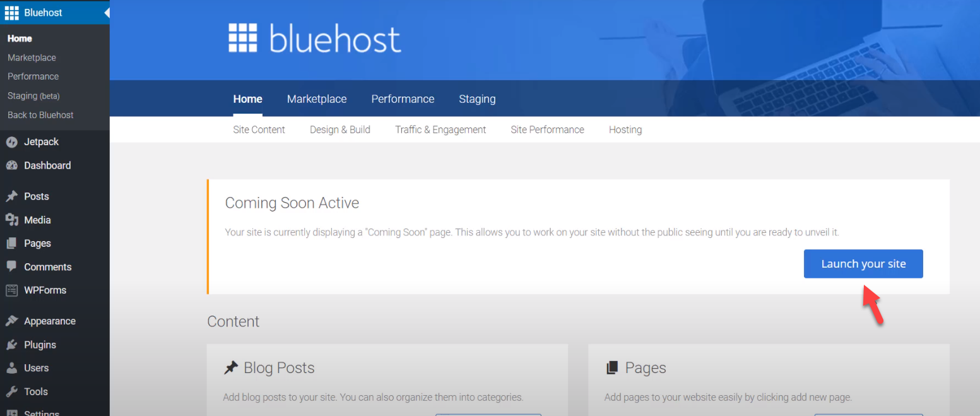Click the Appearance paintbrush icon
Viewport: 980px width, 416px height.
point(11,321)
